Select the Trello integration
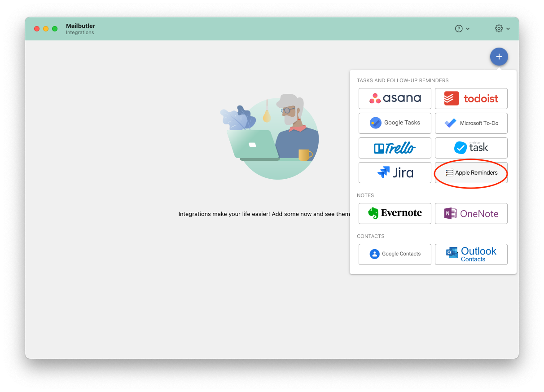This screenshot has height=392, width=544. pos(395,148)
